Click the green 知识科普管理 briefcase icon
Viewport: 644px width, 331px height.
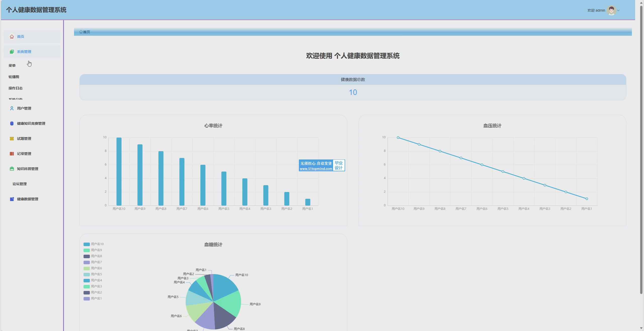point(12,169)
